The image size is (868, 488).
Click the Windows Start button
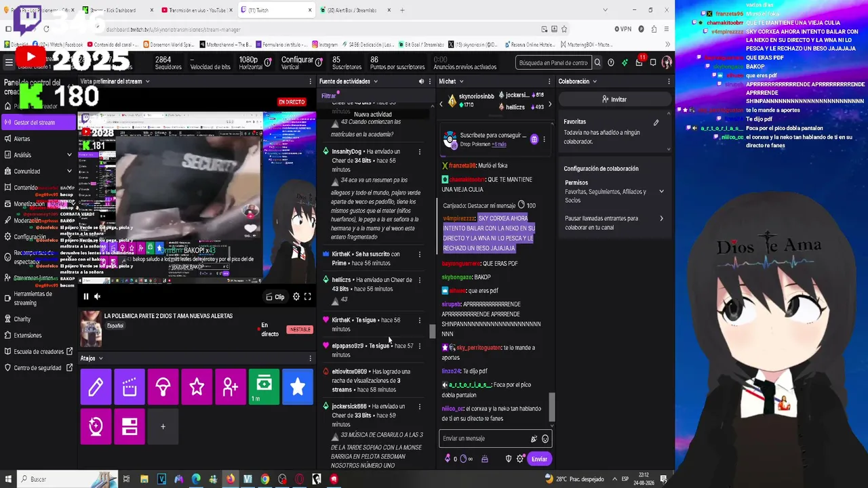click(8, 479)
